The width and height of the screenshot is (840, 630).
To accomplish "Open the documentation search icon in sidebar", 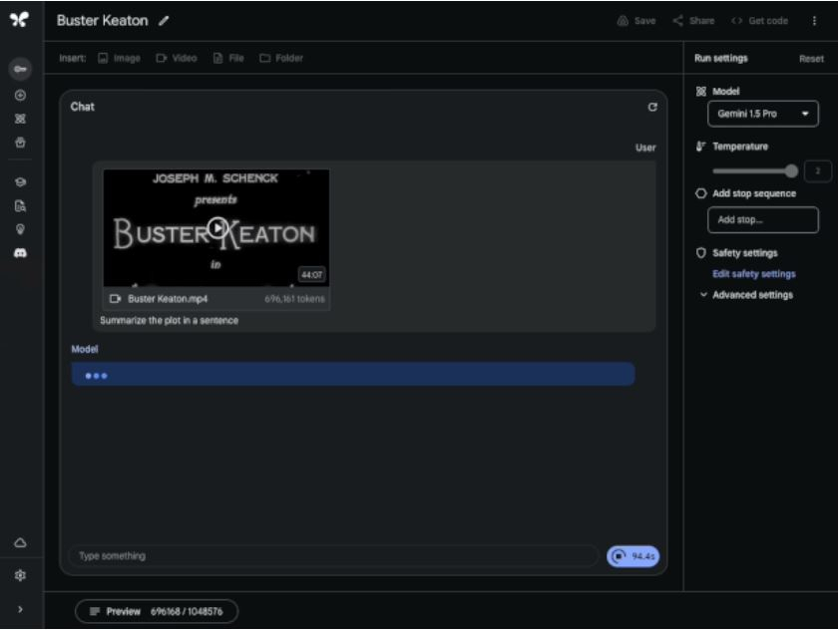I will pos(20,205).
